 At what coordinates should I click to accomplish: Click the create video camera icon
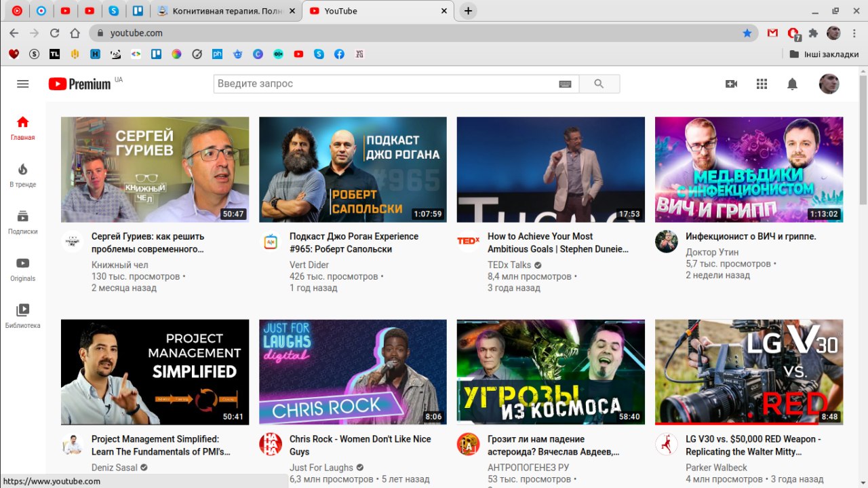click(x=731, y=83)
